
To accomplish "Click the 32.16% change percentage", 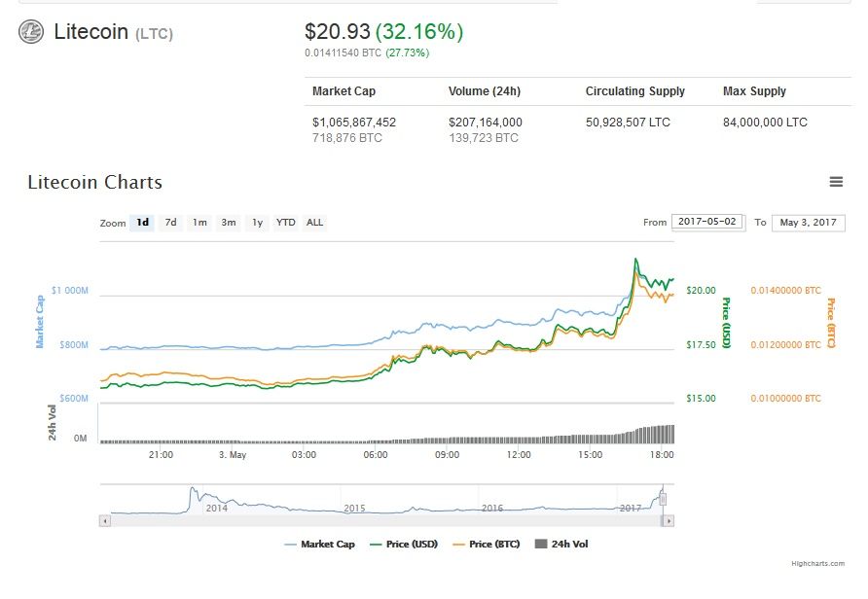I will point(419,31).
